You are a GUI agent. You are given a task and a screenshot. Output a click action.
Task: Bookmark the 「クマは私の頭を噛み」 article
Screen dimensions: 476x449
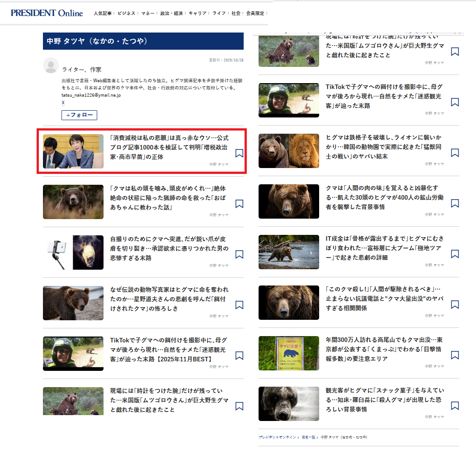pyautogui.click(x=240, y=204)
